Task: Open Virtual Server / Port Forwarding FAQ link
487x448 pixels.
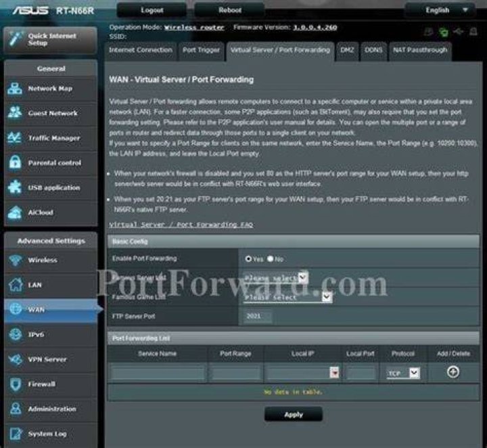Action: click(x=181, y=224)
